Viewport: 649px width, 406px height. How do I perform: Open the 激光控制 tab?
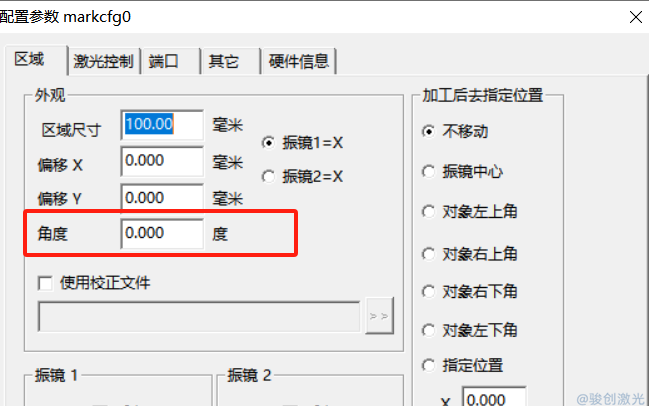[103, 62]
